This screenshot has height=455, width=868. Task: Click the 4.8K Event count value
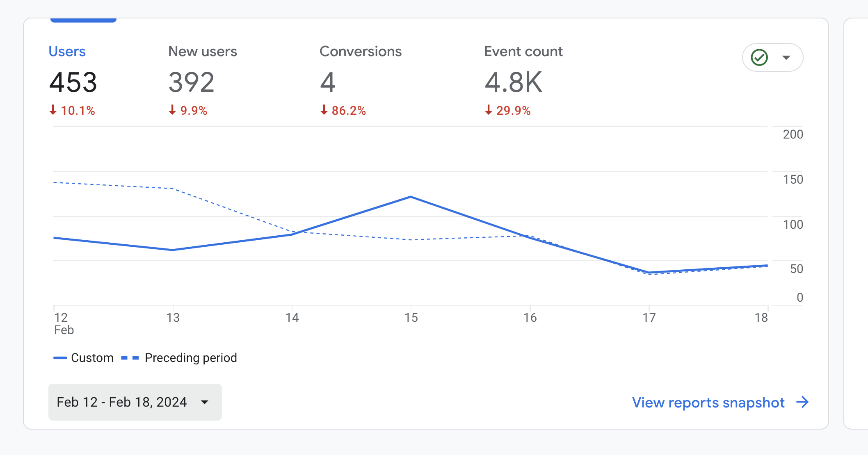[x=514, y=83]
